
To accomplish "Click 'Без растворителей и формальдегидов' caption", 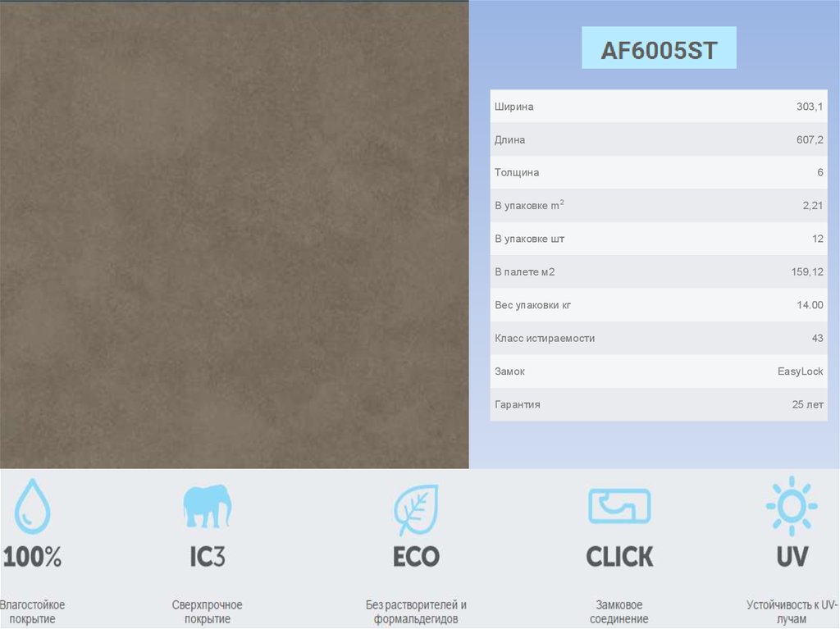I will pyautogui.click(x=416, y=612).
